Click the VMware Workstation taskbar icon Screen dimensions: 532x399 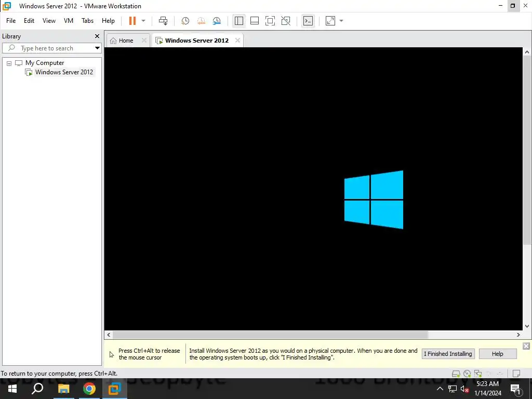pyautogui.click(x=115, y=389)
